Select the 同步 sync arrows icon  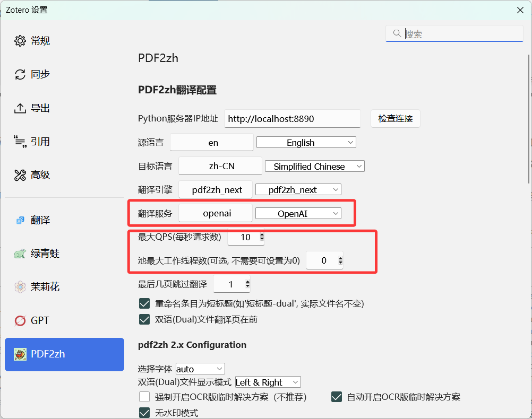point(20,74)
